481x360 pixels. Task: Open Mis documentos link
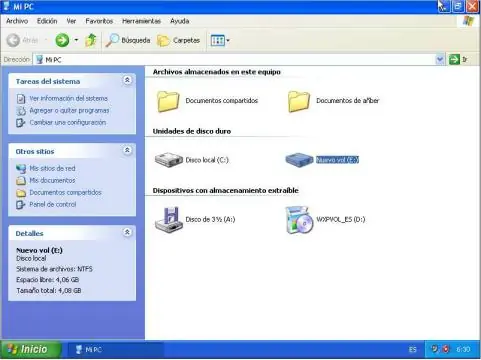point(52,180)
